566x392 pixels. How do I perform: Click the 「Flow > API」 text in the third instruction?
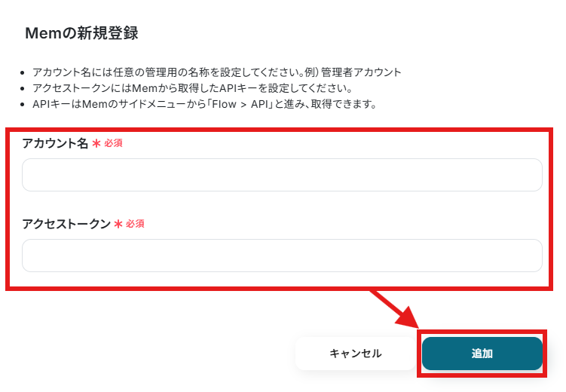tap(241, 104)
